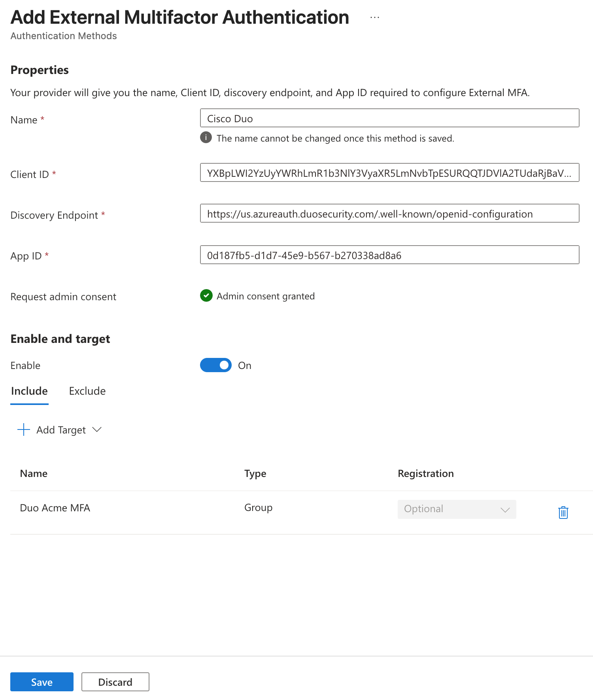This screenshot has height=700, width=593.
Task: Click the App ID input field
Action: pos(390,255)
